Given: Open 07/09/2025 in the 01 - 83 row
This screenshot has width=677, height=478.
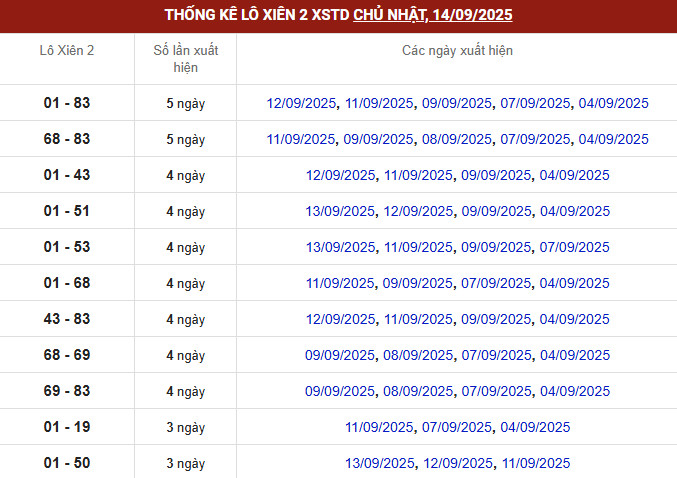Looking at the screenshot, I should pyautogui.click(x=535, y=103).
